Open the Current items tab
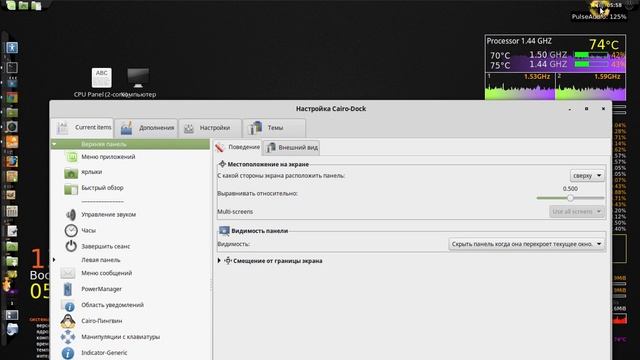The image size is (640, 360). pos(83,128)
